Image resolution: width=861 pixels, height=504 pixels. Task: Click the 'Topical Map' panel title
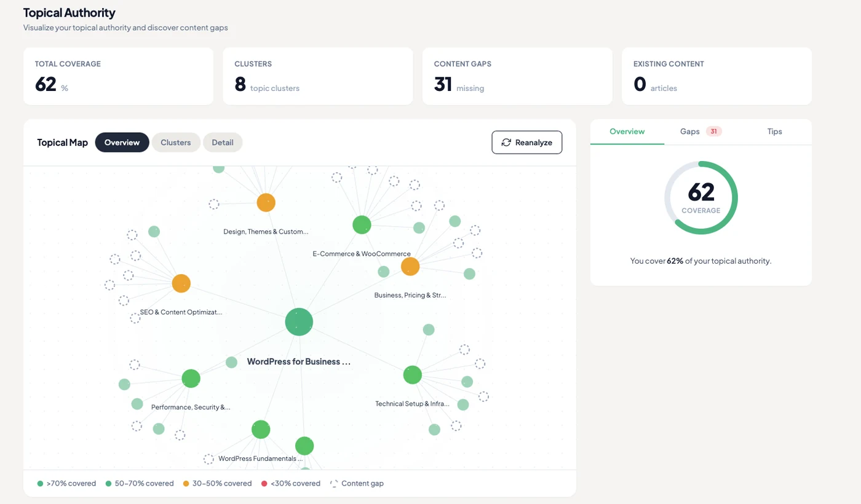62,143
